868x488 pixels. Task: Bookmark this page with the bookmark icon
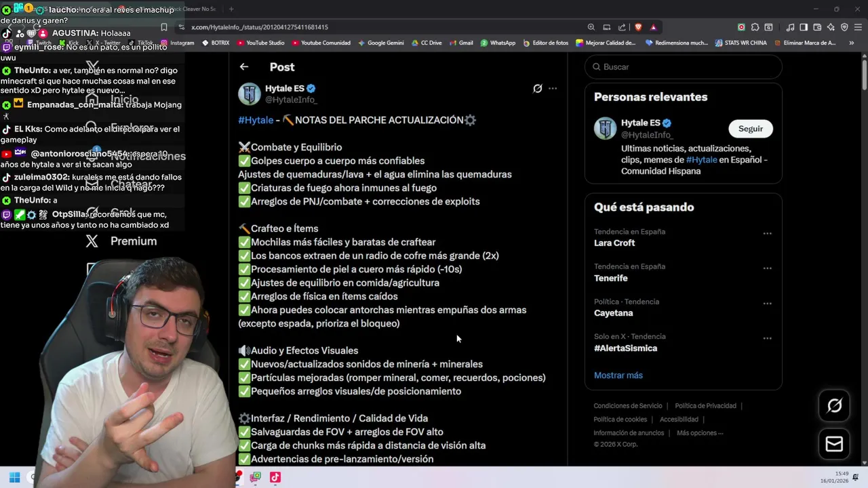click(163, 27)
